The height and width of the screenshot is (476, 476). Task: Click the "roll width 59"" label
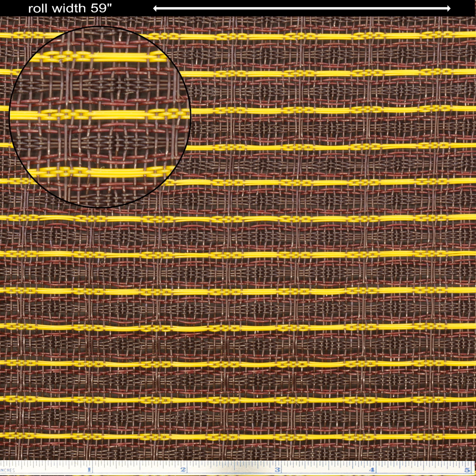(70, 8)
